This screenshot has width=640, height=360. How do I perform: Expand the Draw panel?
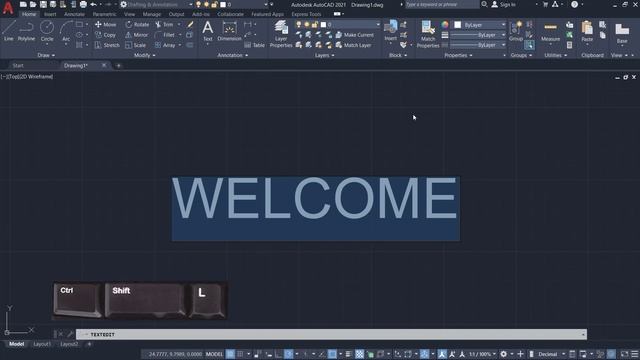click(x=46, y=55)
